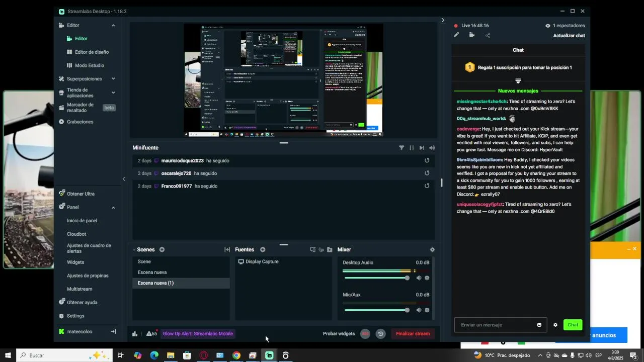Screen dimensions: 644x362
Task: Open Widgets in Panel menu
Action: pyautogui.click(x=75, y=262)
